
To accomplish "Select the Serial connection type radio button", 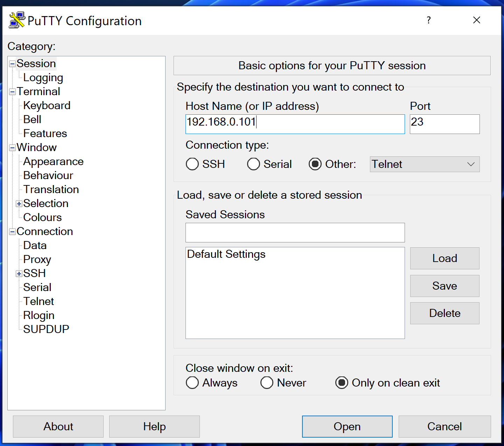I will 253,164.
